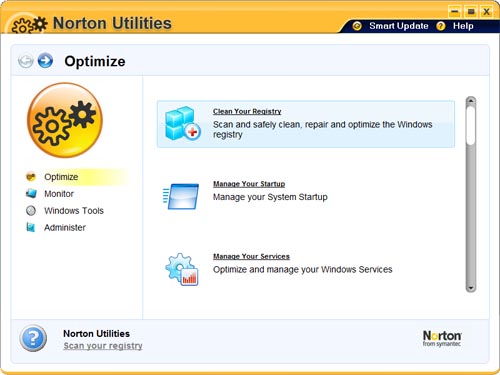Image resolution: width=500 pixels, height=375 pixels.
Task: Select Windows Tools in the sidebar
Action: click(x=74, y=211)
